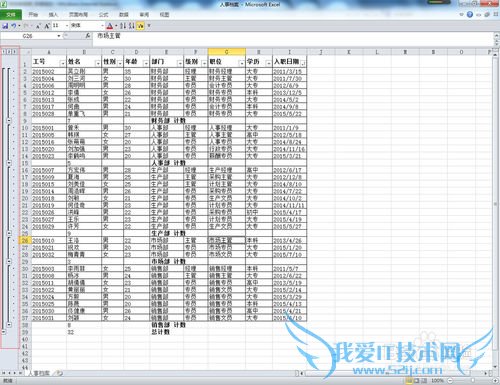The width and height of the screenshot is (500, 385).
Task: Open the Undo history dropdown arrow
Action: 19,26
